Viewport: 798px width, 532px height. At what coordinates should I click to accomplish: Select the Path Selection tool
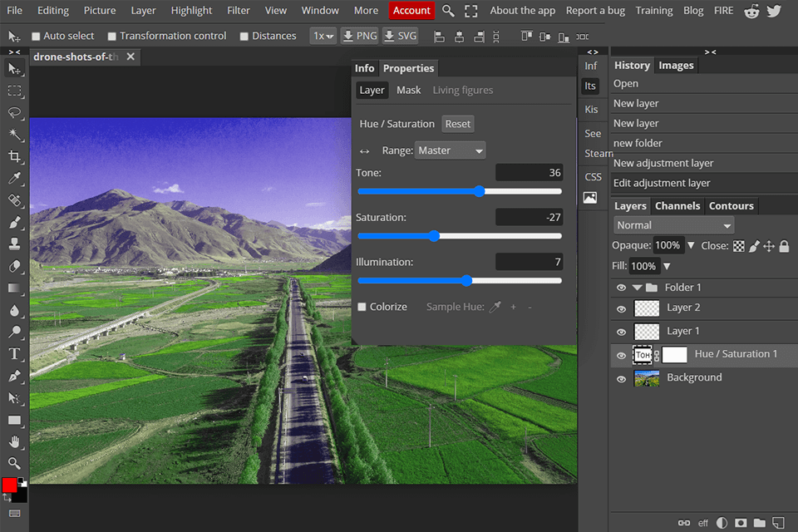14,397
